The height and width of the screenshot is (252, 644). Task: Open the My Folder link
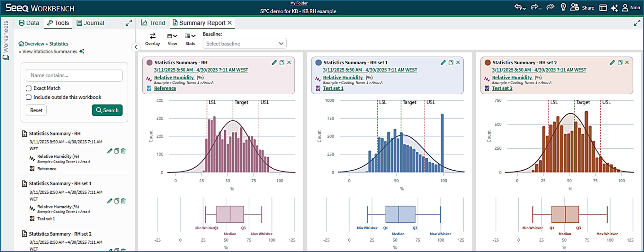(x=299, y=3)
